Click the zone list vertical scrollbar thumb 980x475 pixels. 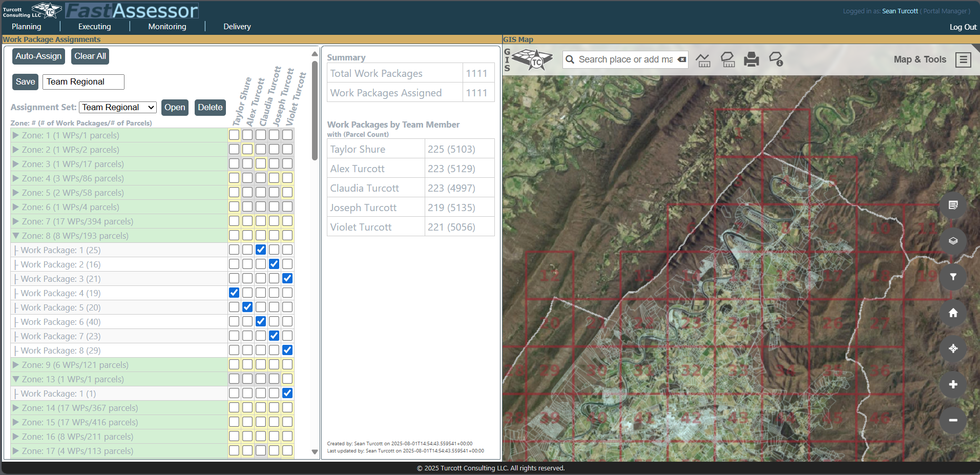315,110
